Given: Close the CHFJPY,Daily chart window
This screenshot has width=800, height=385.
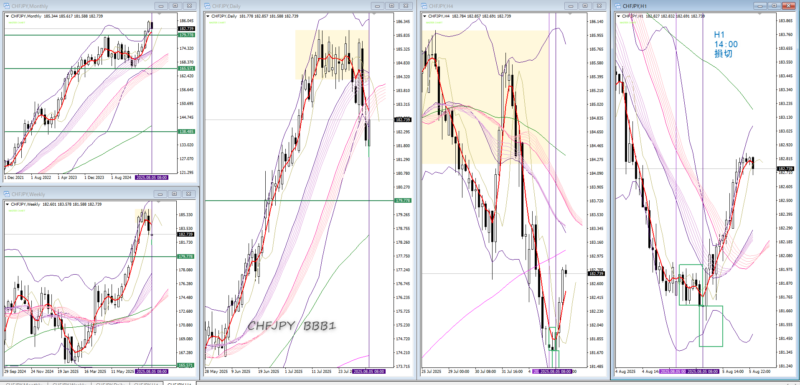Looking at the screenshot, I should pyautogui.click(x=406, y=6).
